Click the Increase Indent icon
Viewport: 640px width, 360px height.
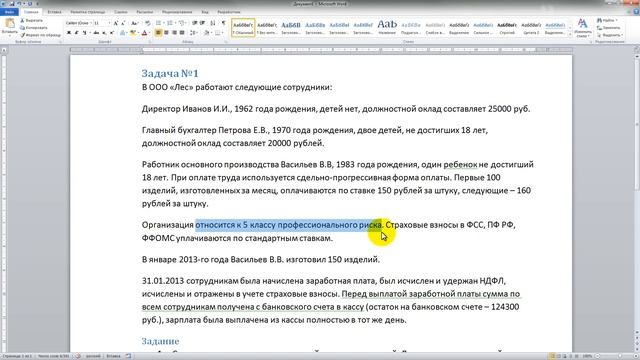[202, 23]
